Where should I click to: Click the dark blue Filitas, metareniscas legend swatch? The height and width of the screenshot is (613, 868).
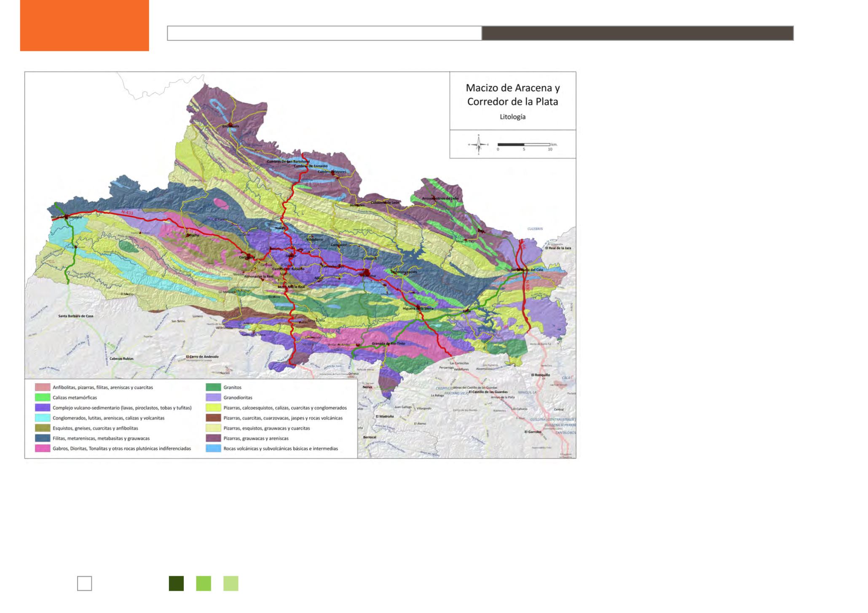tap(43, 438)
